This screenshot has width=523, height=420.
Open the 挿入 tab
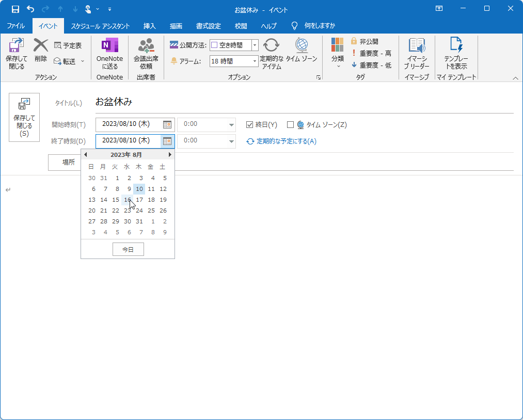pos(149,26)
